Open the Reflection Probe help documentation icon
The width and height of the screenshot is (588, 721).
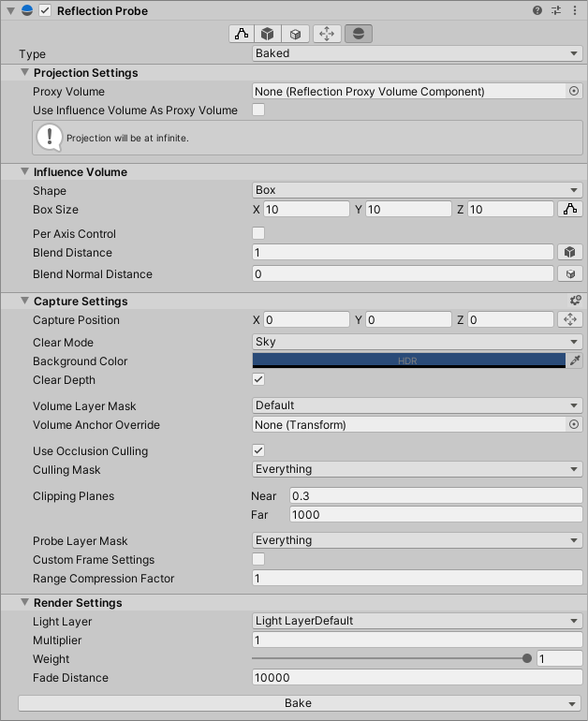pyautogui.click(x=537, y=10)
